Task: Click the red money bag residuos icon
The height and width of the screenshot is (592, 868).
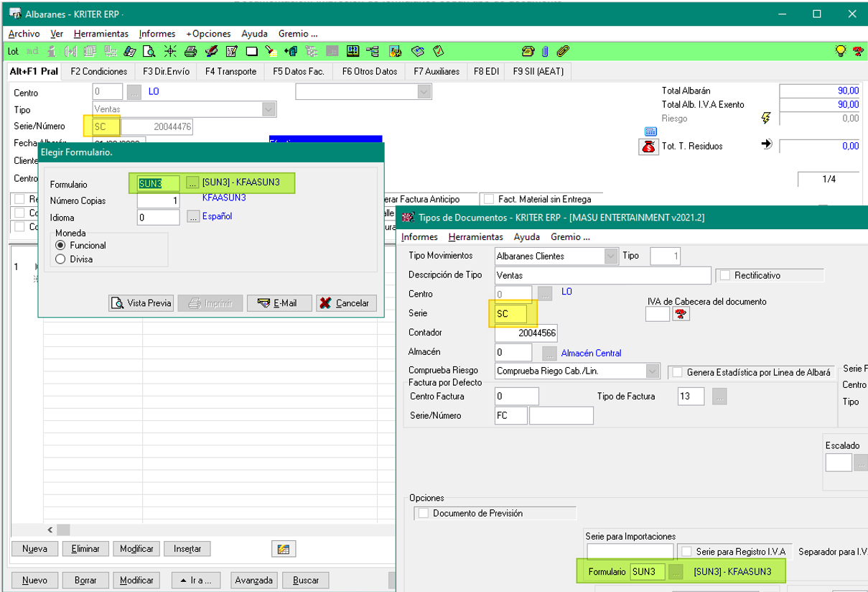Action: point(648,147)
